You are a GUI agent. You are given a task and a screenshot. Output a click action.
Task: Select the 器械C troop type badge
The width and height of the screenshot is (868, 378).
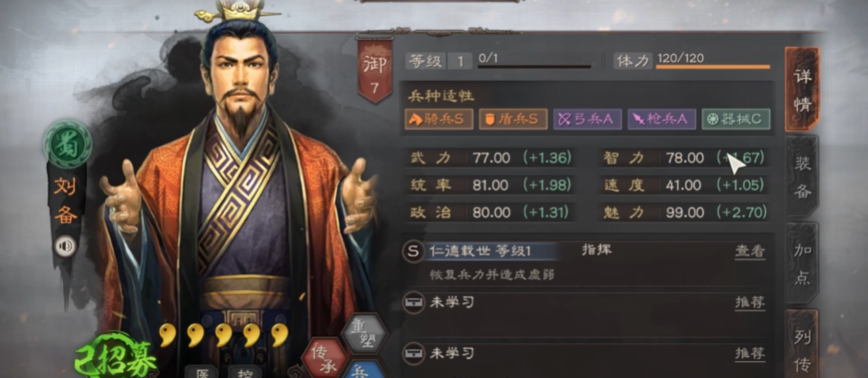(736, 119)
